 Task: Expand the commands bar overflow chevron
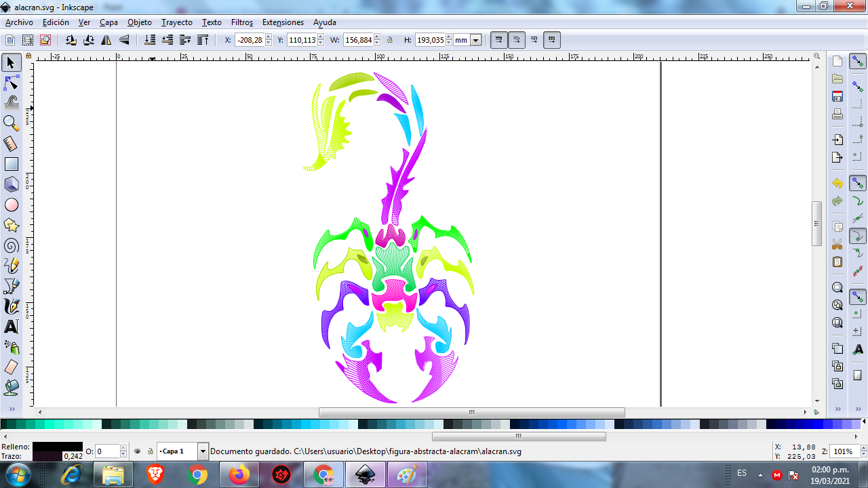[x=837, y=409]
